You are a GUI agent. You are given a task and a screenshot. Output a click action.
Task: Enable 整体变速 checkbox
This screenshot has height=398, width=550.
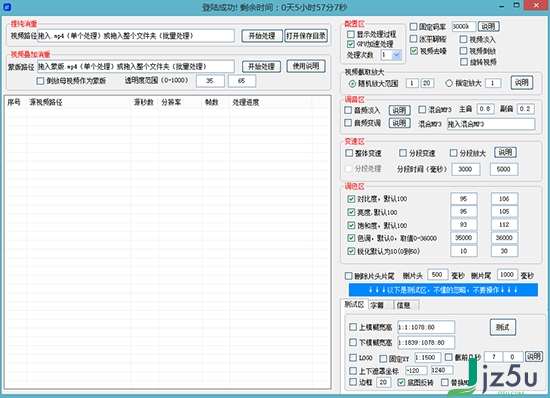point(349,153)
